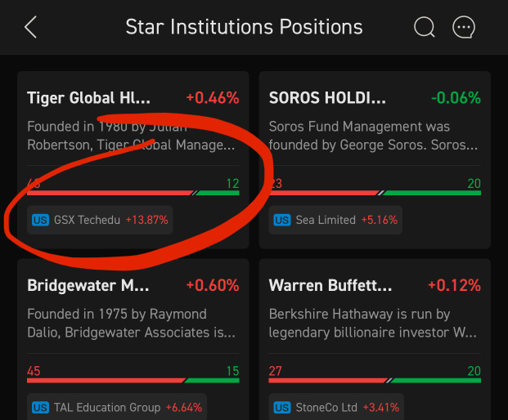Tap Warren Buffett red count 27
The width and height of the screenshot is (508, 420).
click(276, 371)
